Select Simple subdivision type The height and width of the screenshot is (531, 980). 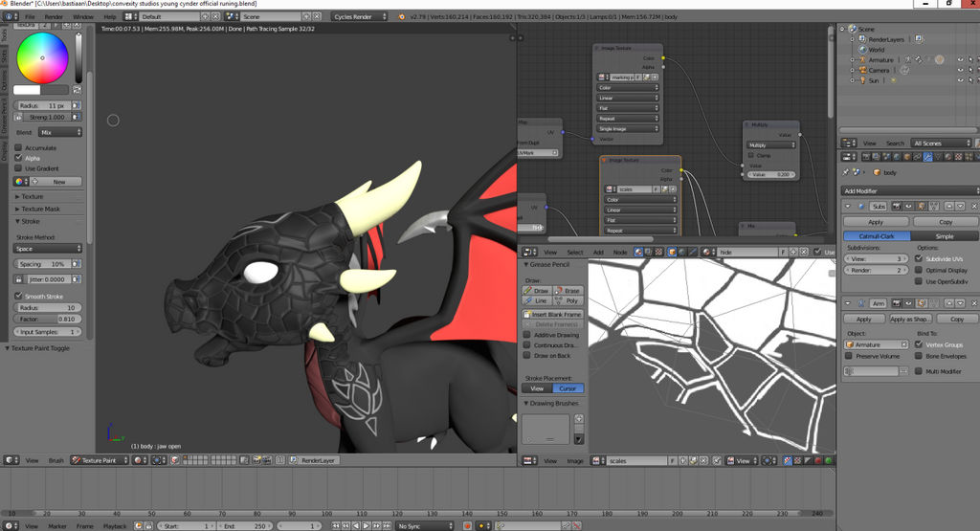tap(945, 236)
